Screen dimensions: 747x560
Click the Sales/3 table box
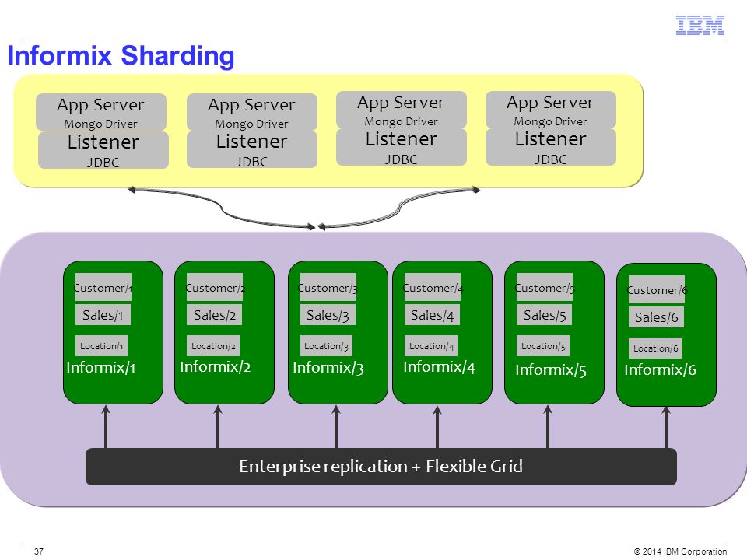pos(328,315)
